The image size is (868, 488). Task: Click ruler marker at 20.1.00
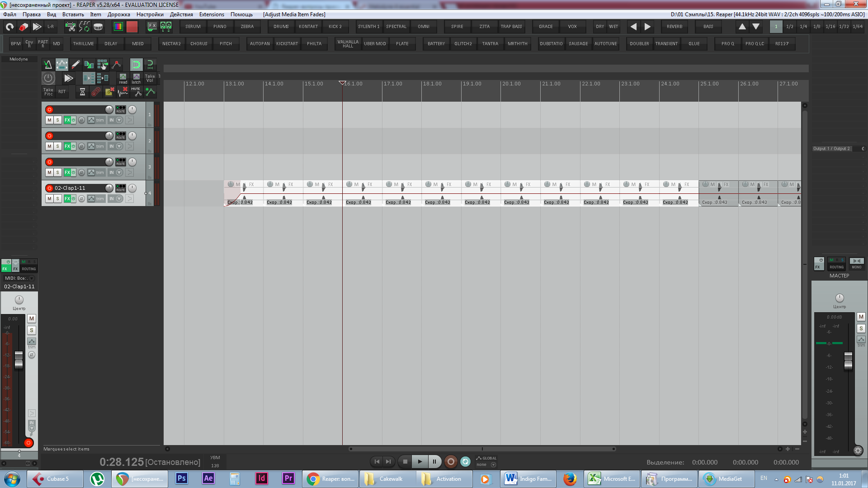coord(511,84)
